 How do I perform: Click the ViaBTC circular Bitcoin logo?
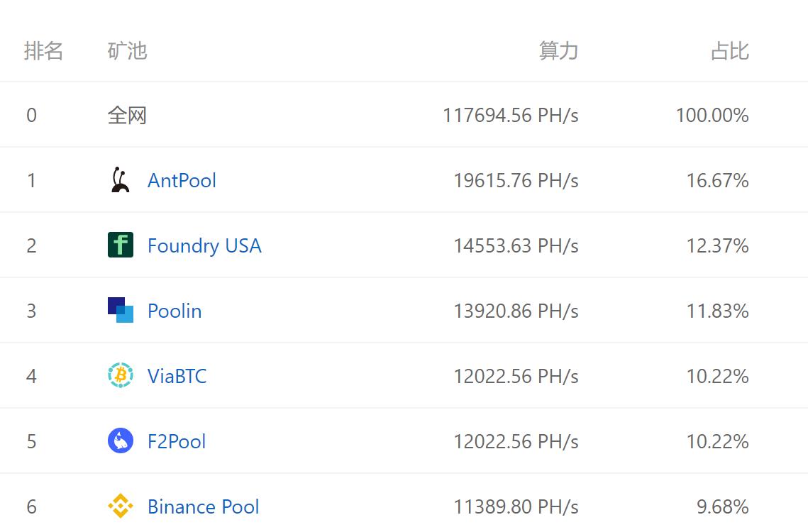coord(120,376)
